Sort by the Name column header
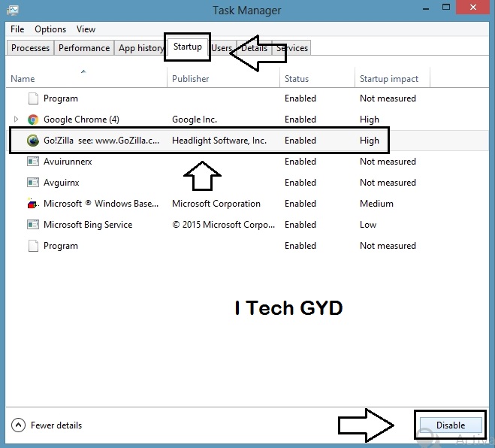The height and width of the screenshot is (448, 495). pos(23,79)
